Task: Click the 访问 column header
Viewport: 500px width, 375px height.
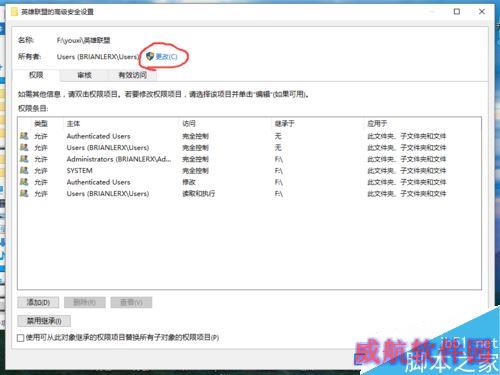Action: point(189,124)
